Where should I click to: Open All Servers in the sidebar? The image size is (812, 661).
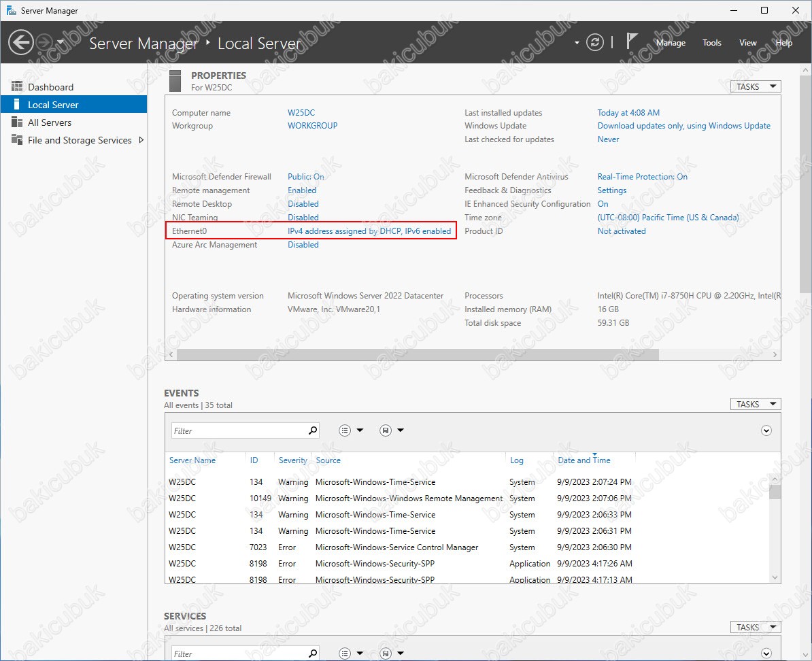click(49, 122)
